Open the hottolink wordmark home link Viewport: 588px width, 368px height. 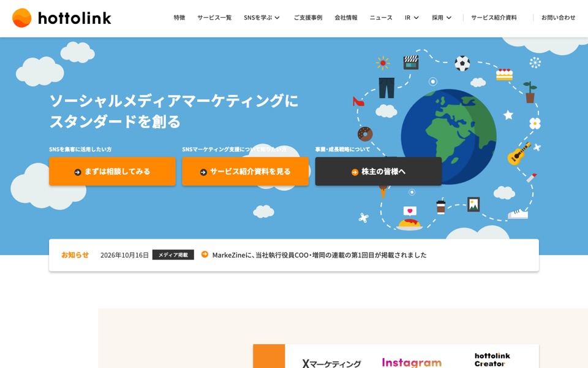coord(74,18)
